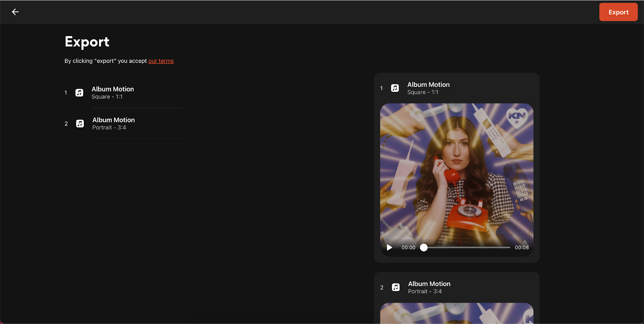Click the red Export button

point(618,12)
